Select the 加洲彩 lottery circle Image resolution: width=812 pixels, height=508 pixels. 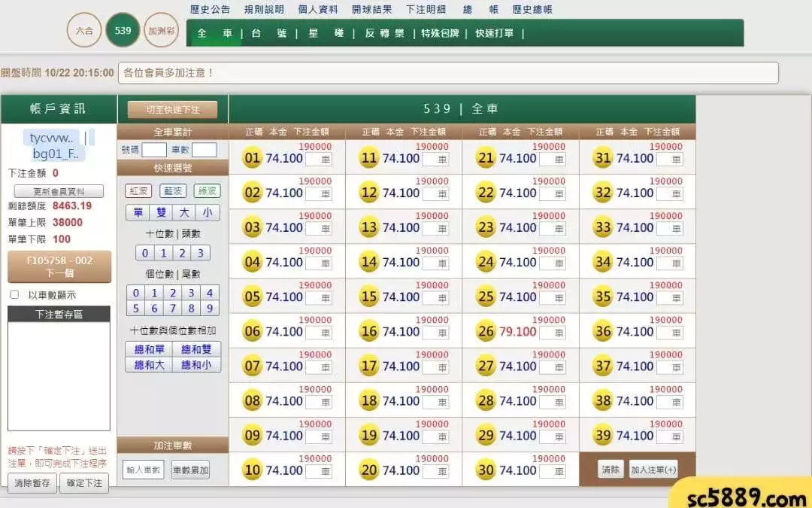[x=161, y=31]
